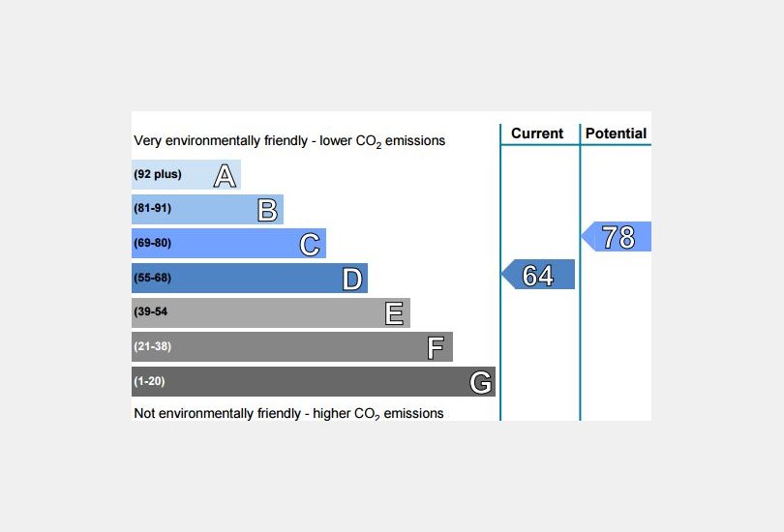Screen dimensions: 784x532
Task: Click the E rating bar (39-54)
Action: [x=271, y=312]
